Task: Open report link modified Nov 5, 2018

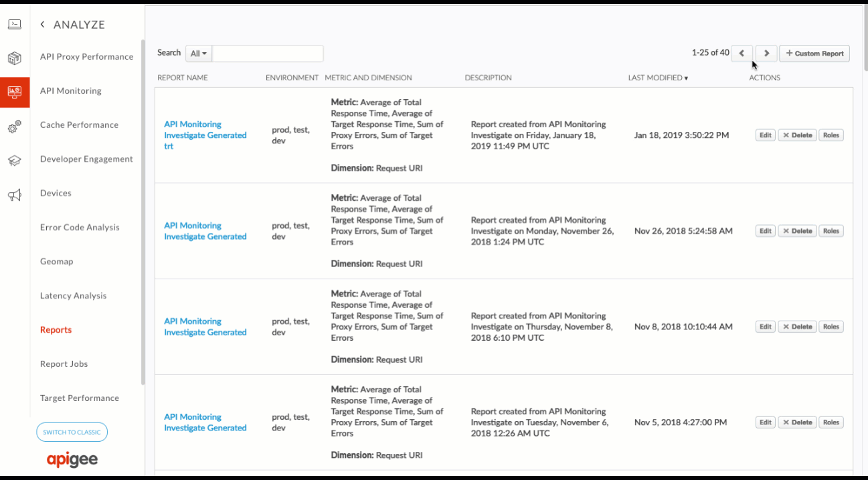Action: [x=205, y=422]
